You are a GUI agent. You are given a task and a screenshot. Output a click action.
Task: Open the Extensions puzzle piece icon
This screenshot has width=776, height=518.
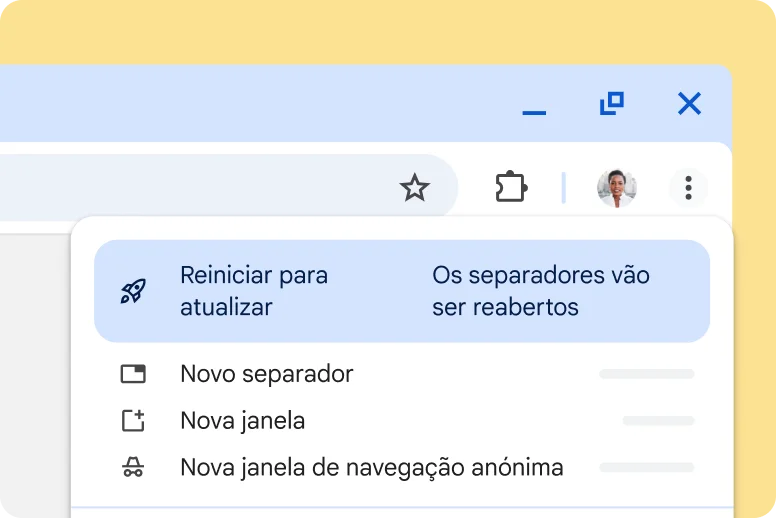(x=511, y=187)
